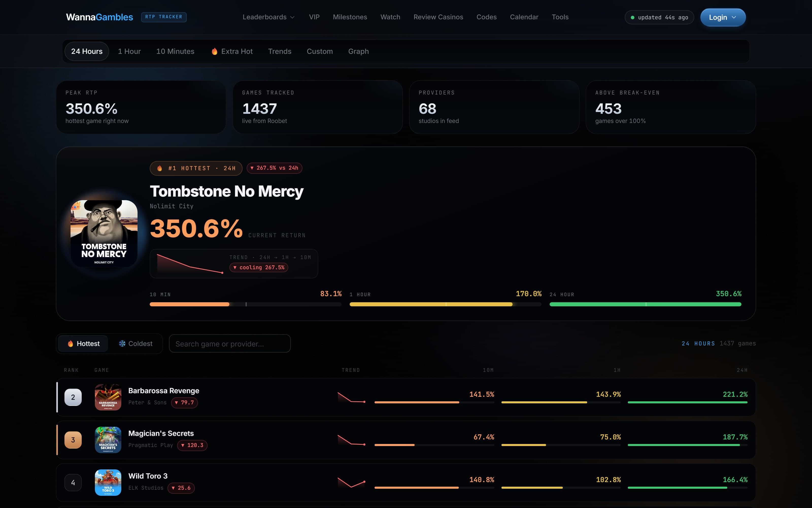Click the TREND column header

351,370
